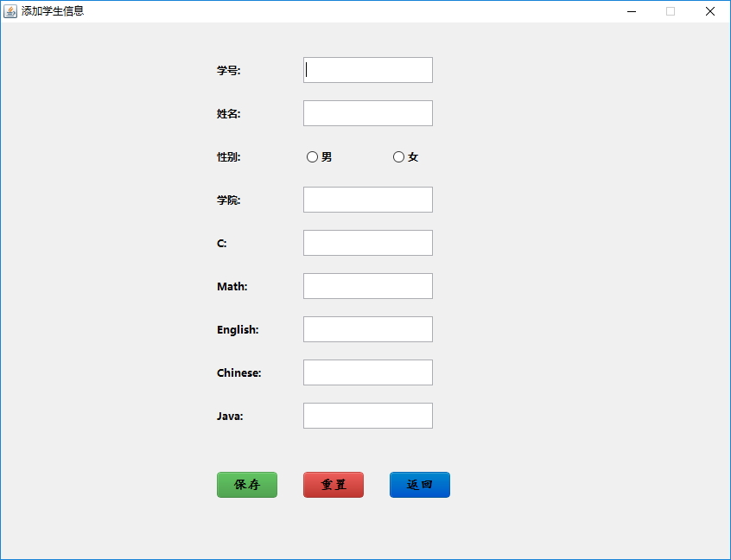Click inside the English score input field

coord(367,329)
